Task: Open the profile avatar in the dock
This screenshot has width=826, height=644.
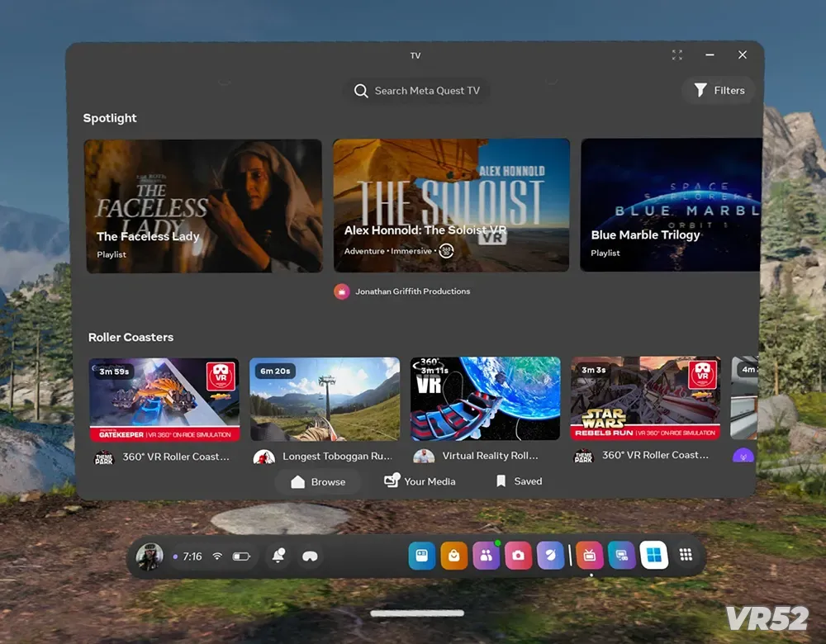Action: click(150, 556)
